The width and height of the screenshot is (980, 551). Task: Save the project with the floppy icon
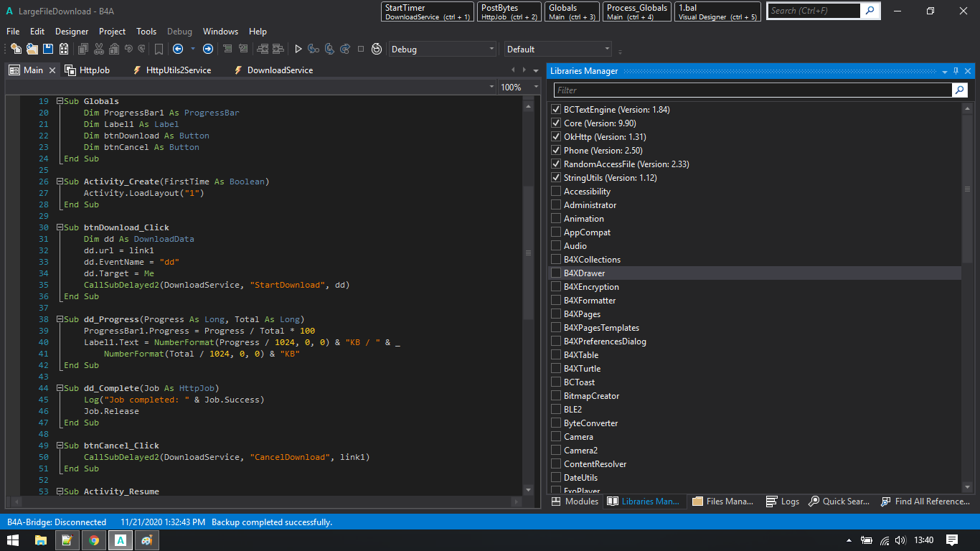(x=48, y=49)
